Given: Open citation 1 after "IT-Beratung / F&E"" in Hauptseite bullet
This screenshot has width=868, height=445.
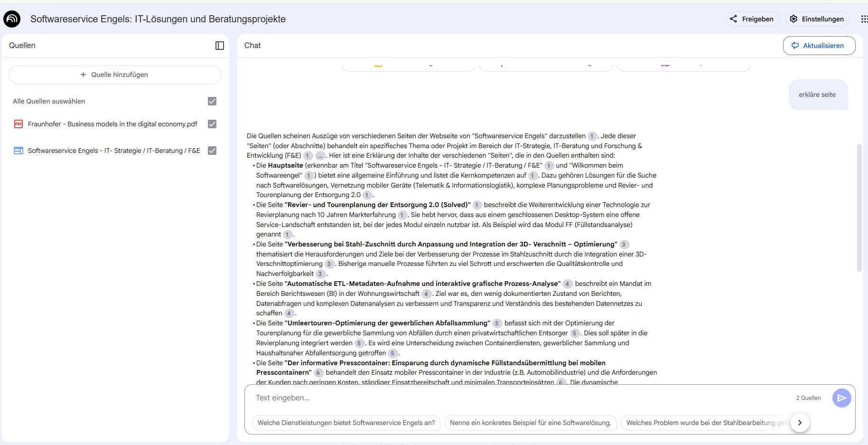Looking at the screenshot, I should point(549,166).
